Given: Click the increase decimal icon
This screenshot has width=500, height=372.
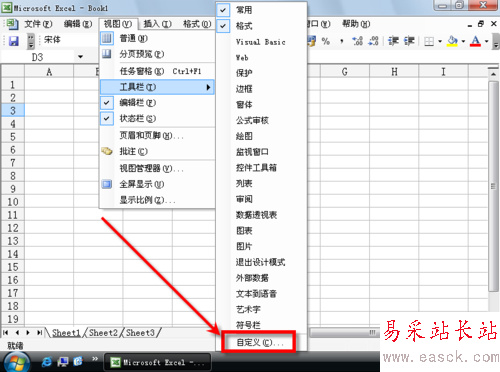Looking at the screenshot, I should point(357,41).
